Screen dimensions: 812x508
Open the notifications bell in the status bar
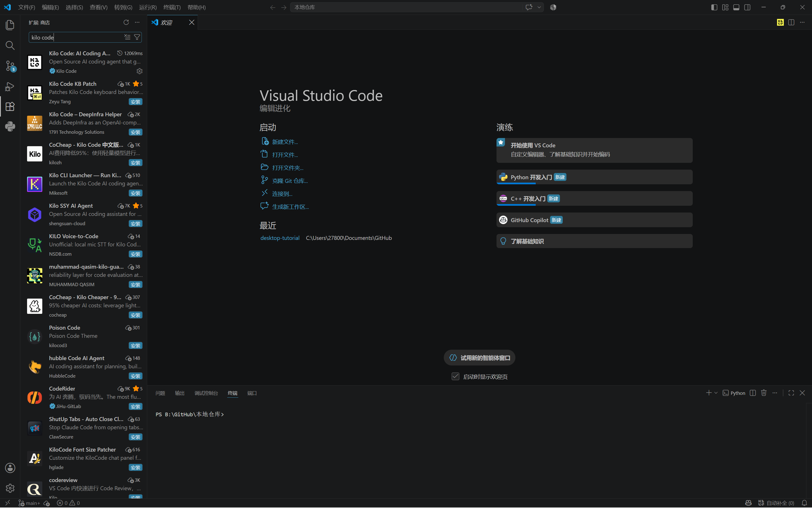804,503
